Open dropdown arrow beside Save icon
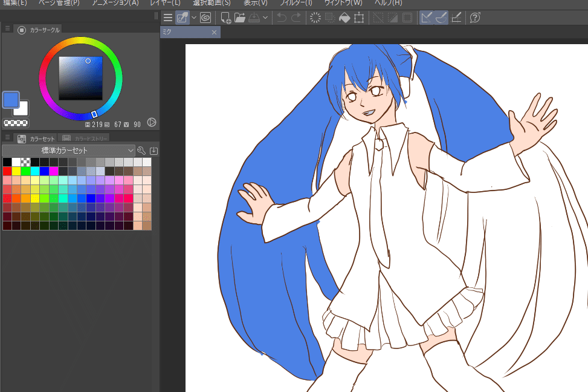 (265, 18)
